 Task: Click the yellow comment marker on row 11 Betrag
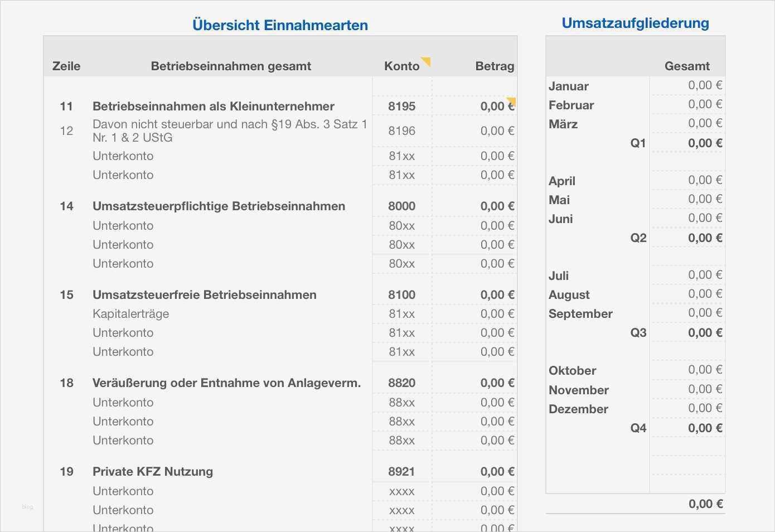coord(511,101)
